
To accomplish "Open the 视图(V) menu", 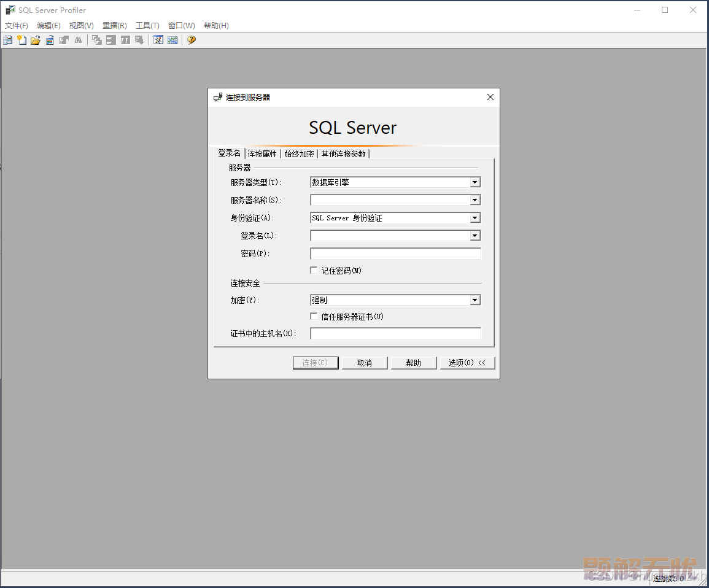I will 82,26.
